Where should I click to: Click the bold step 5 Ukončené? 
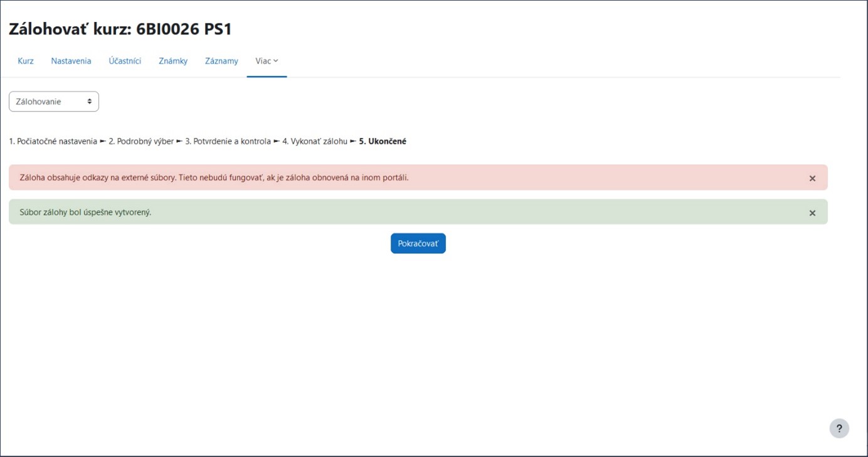[x=383, y=142]
